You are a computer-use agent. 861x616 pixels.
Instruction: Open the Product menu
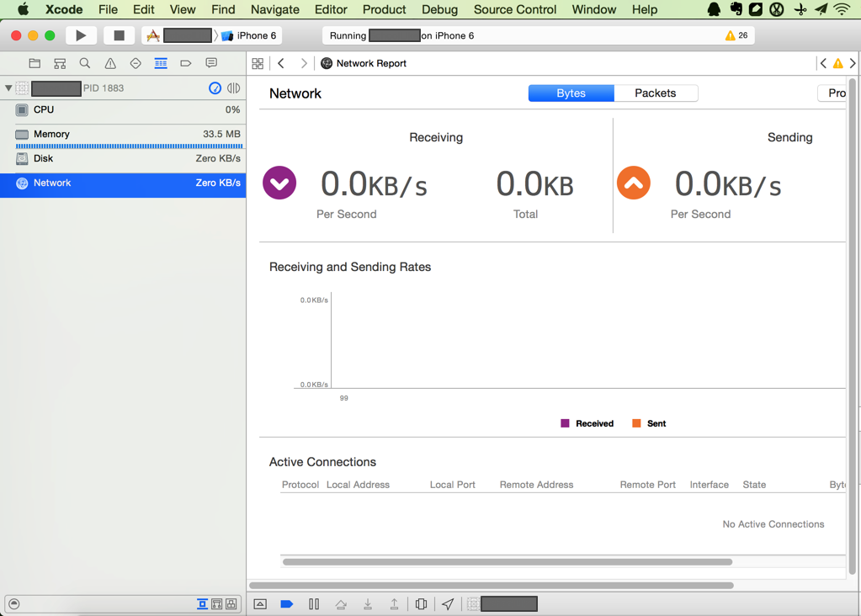[x=384, y=9]
